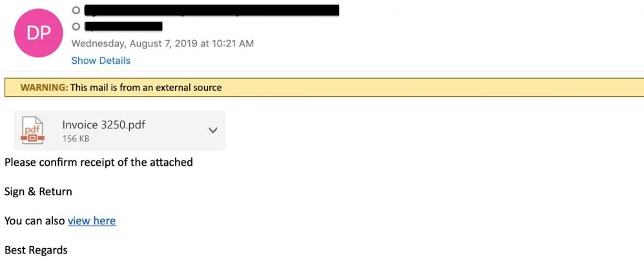Open the Invoice 3250.pdf attachment name
The width and height of the screenshot is (644, 265).
tap(103, 125)
